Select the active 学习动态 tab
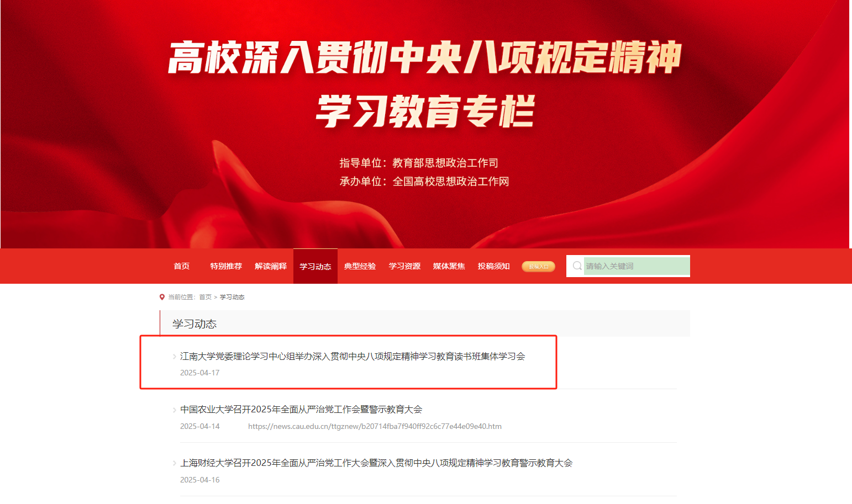This screenshot has width=852, height=504. point(315,266)
